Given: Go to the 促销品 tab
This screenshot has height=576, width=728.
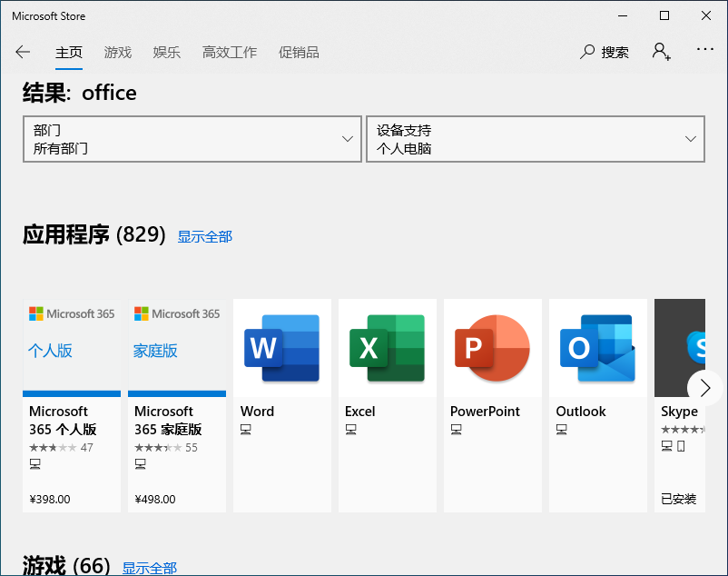Looking at the screenshot, I should click(299, 52).
